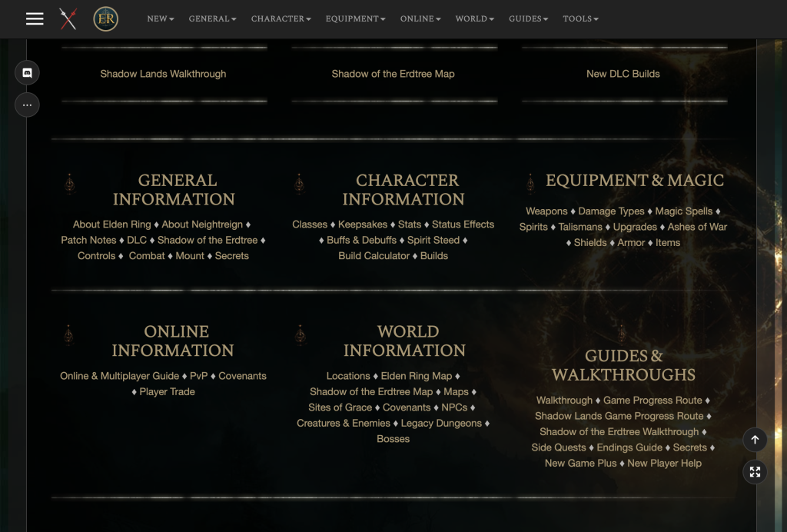Expand the CHARACTER dropdown menu
This screenshot has width=787, height=532.
[x=281, y=19]
